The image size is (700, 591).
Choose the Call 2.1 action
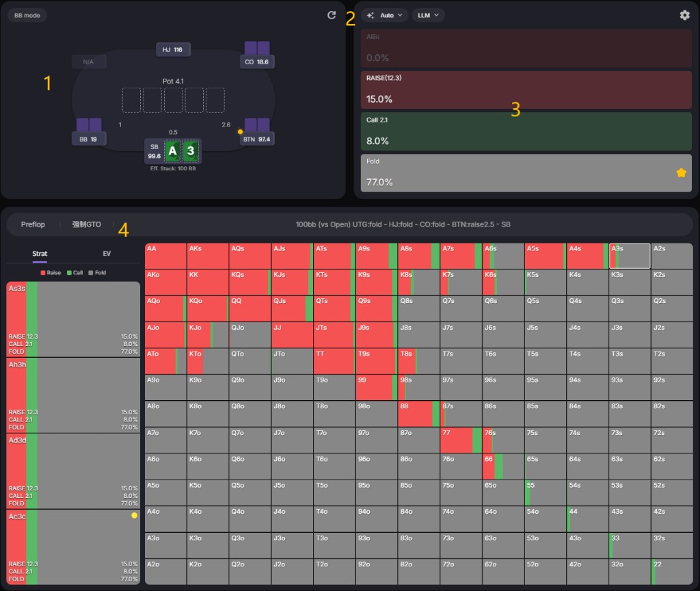click(x=526, y=131)
